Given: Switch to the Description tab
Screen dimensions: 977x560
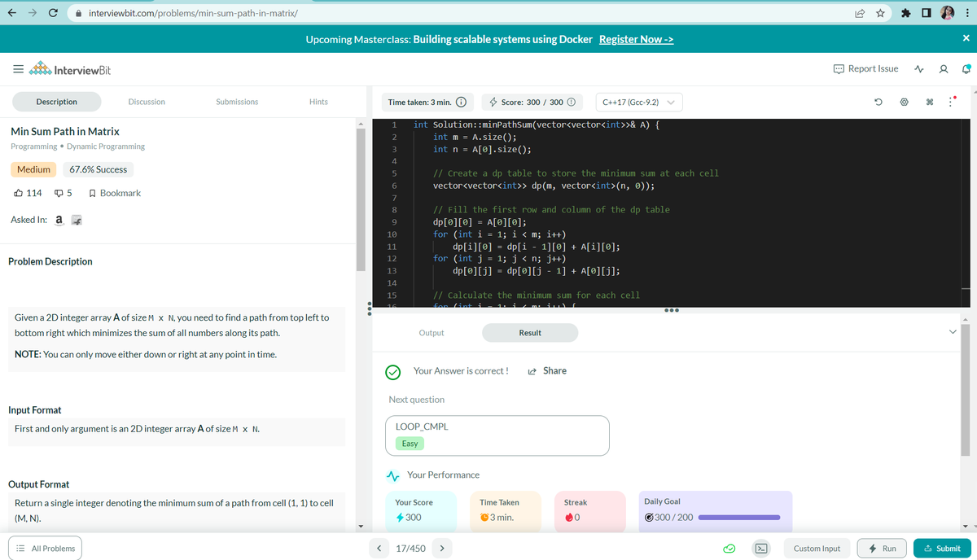Looking at the screenshot, I should [x=57, y=102].
